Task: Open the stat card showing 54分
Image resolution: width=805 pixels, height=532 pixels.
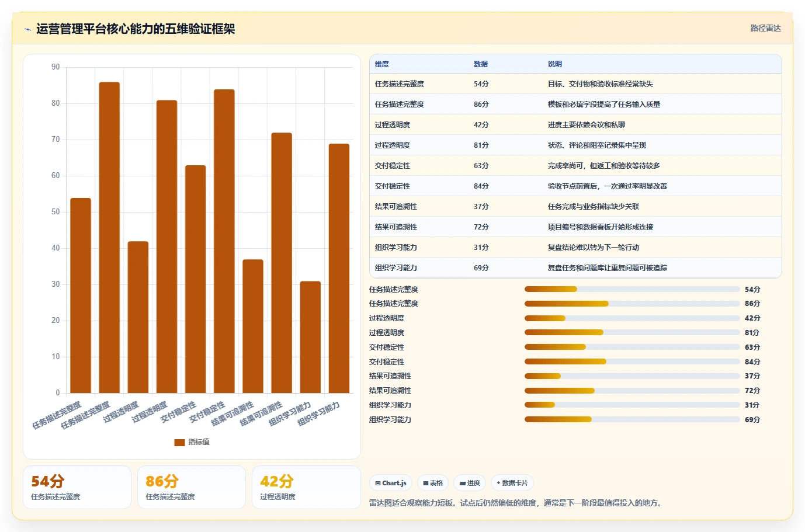Action: 77,487
